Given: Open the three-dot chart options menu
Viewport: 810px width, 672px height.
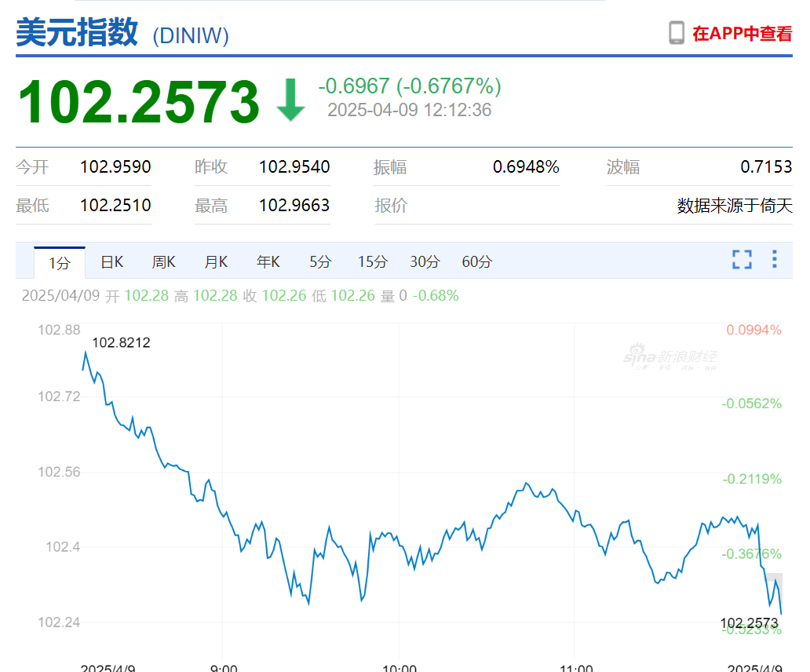Looking at the screenshot, I should [x=773, y=260].
